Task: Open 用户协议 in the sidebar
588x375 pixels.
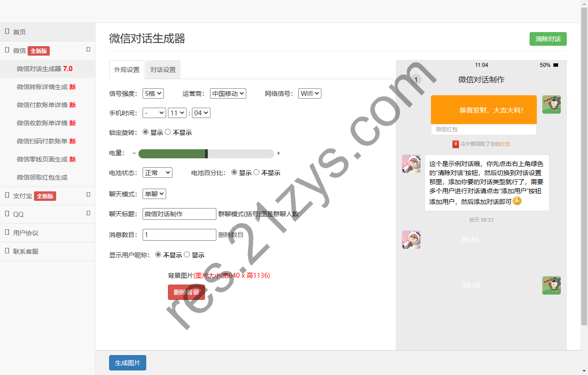Action: (48, 233)
